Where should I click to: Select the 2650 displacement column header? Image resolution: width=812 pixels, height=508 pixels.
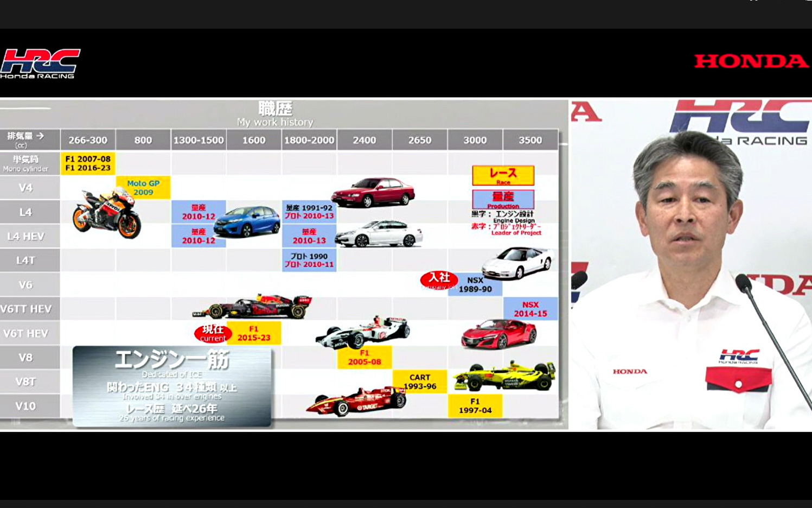[x=420, y=140]
